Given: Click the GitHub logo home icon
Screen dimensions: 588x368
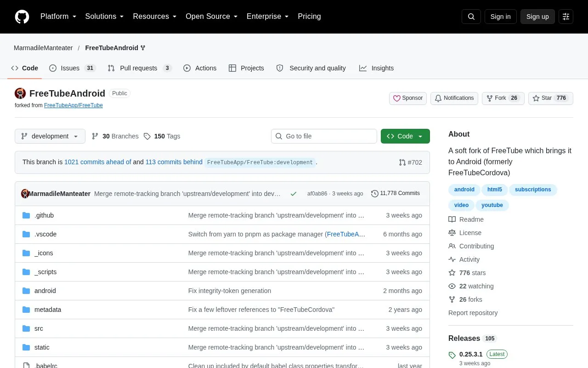Looking at the screenshot, I should click(x=22, y=17).
